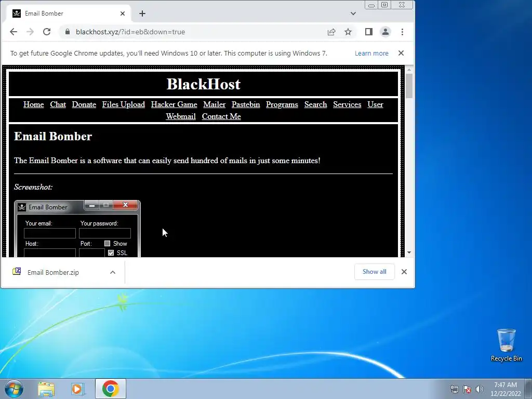The height and width of the screenshot is (399, 532).
Task: Click the vertical scrollbar thumb
Action: tap(409, 86)
